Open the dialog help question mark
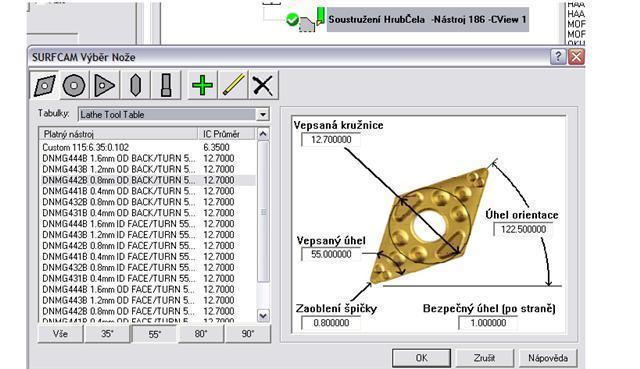Screen dimensions: 640x369 point(558,56)
